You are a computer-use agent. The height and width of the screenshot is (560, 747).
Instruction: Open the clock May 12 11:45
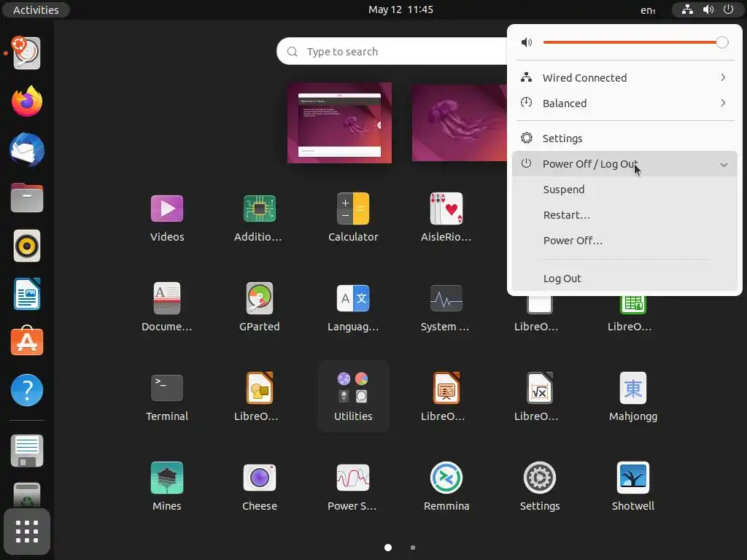[400, 9]
